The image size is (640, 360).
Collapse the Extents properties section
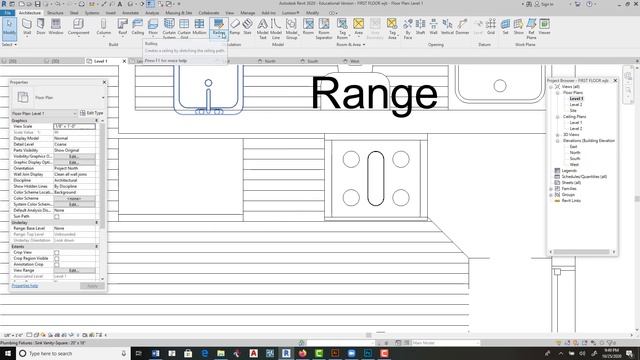click(x=97, y=247)
